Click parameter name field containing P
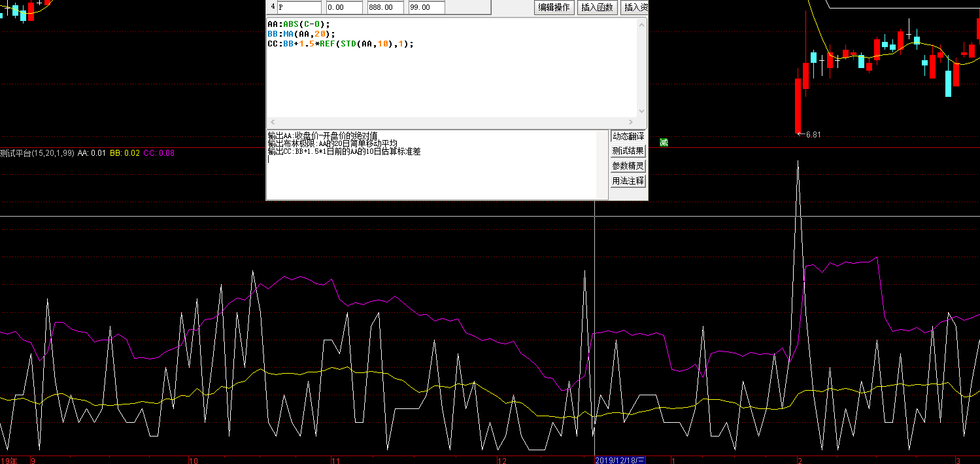 [x=299, y=8]
